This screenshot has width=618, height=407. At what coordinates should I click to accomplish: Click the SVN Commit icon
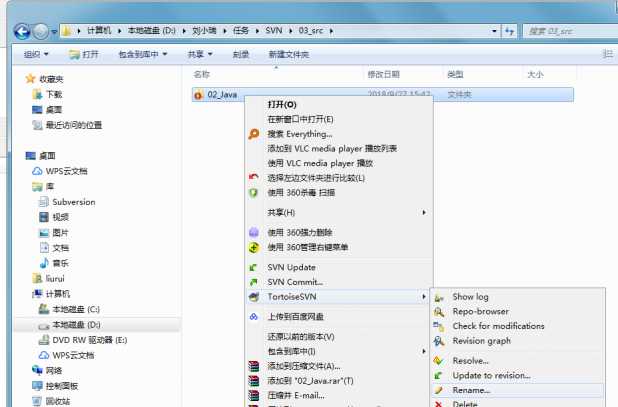[x=253, y=282]
